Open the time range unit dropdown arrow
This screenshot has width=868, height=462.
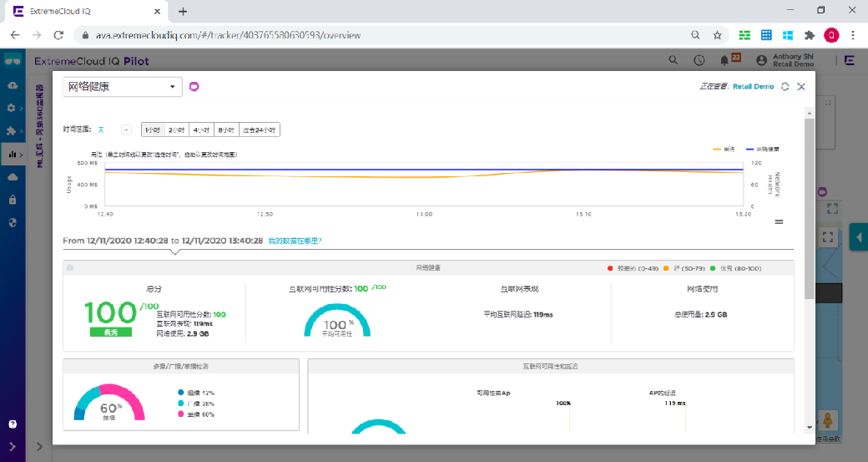tap(126, 129)
